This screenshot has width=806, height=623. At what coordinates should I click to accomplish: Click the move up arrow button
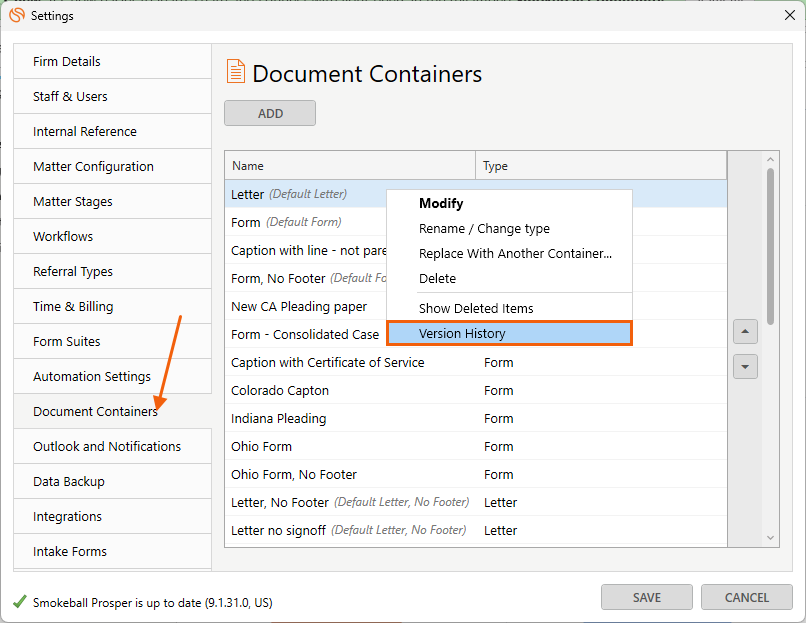(745, 332)
